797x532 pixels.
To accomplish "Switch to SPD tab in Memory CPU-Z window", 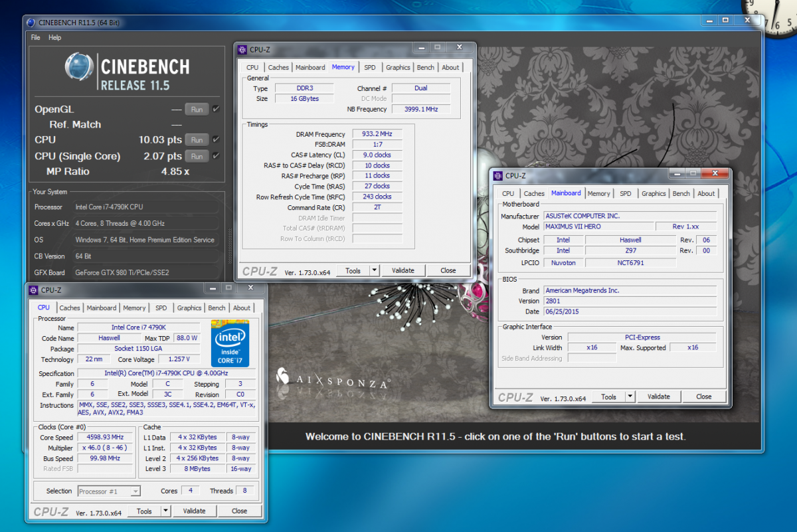I will coord(370,67).
